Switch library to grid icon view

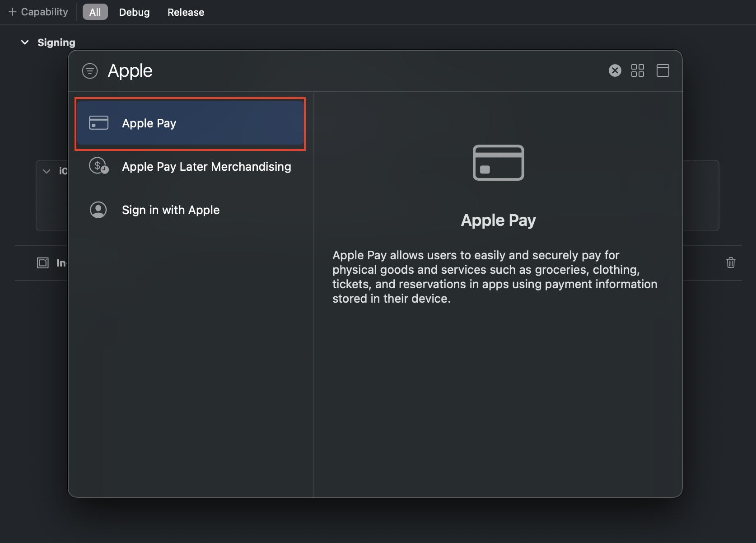point(637,70)
